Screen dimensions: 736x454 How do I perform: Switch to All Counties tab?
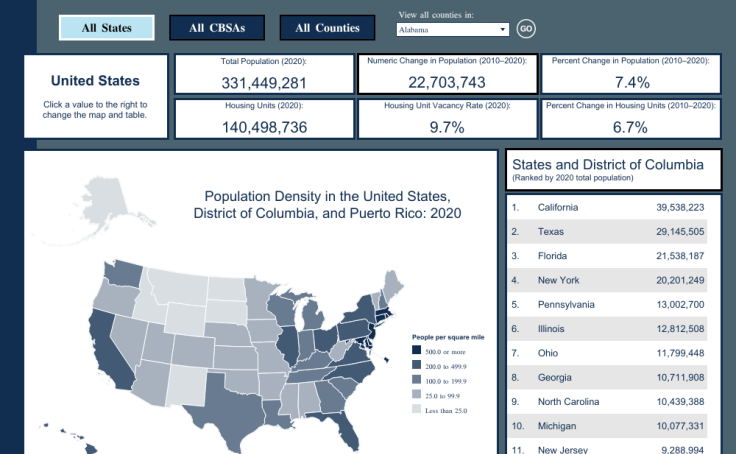pos(327,28)
